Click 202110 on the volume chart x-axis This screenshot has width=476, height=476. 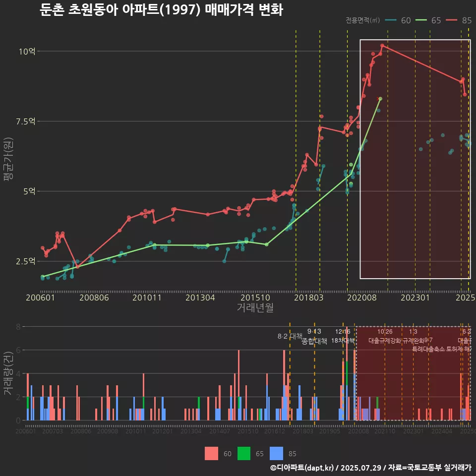coord(385,431)
